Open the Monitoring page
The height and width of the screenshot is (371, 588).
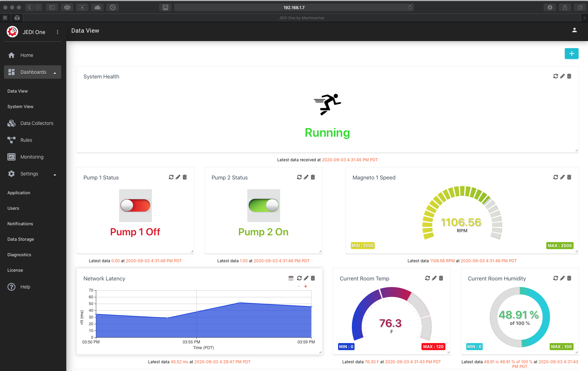pyautogui.click(x=33, y=157)
